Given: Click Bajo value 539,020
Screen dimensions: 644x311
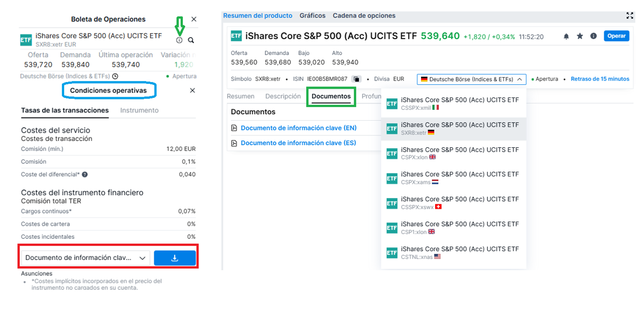Looking at the screenshot, I should (x=311, y=63).
